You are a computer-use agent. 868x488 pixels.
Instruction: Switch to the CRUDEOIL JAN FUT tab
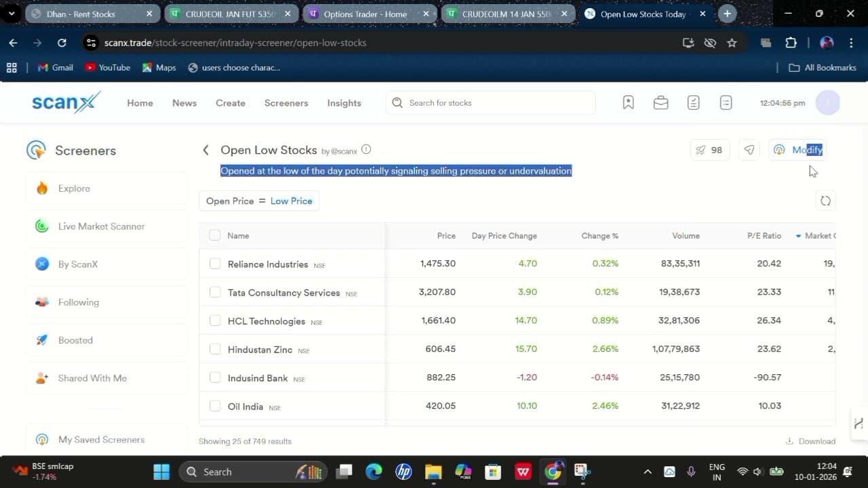pyautogui.click(x=231, y=14)
